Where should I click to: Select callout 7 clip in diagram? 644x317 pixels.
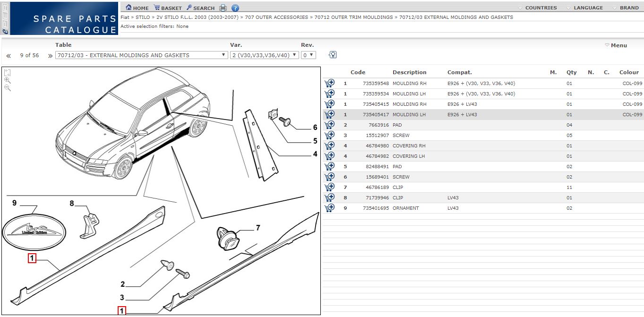[x=258, y=228]
